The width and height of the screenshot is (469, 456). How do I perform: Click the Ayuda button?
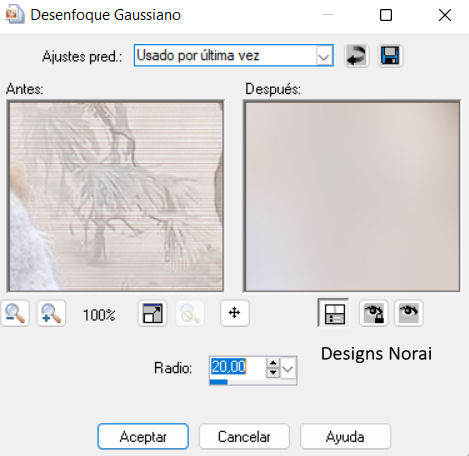click(x=345, y=436)
